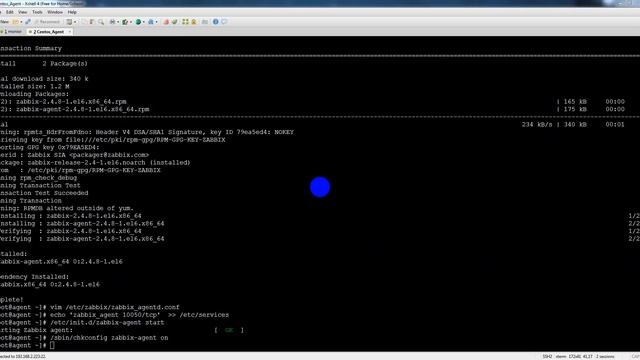Click the keyboard mapping icon
Screen dimensions: 640x360
pos(204,22)
